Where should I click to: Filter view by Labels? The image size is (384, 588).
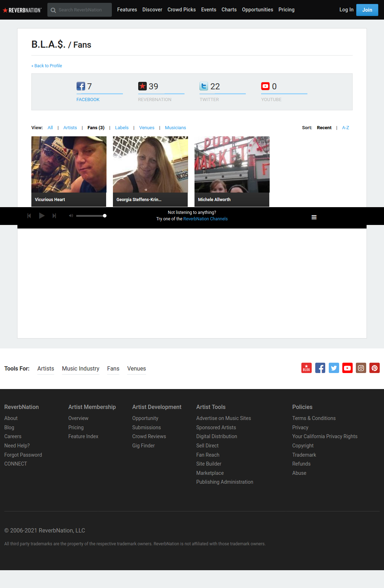pos(122,128)
